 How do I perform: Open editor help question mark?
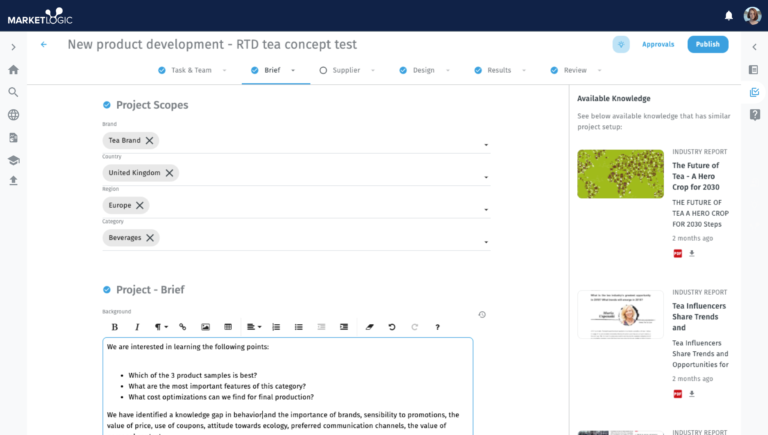click(437, 327)
